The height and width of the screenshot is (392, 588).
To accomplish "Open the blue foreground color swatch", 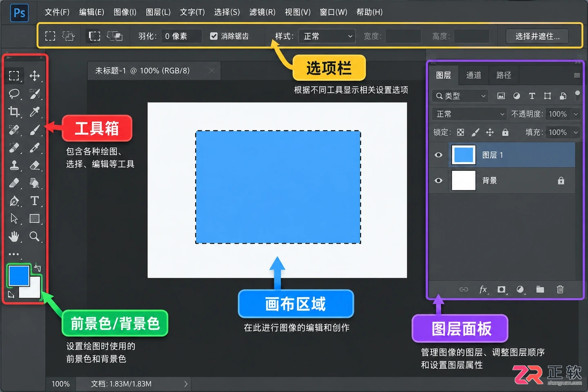I will 19,276.
